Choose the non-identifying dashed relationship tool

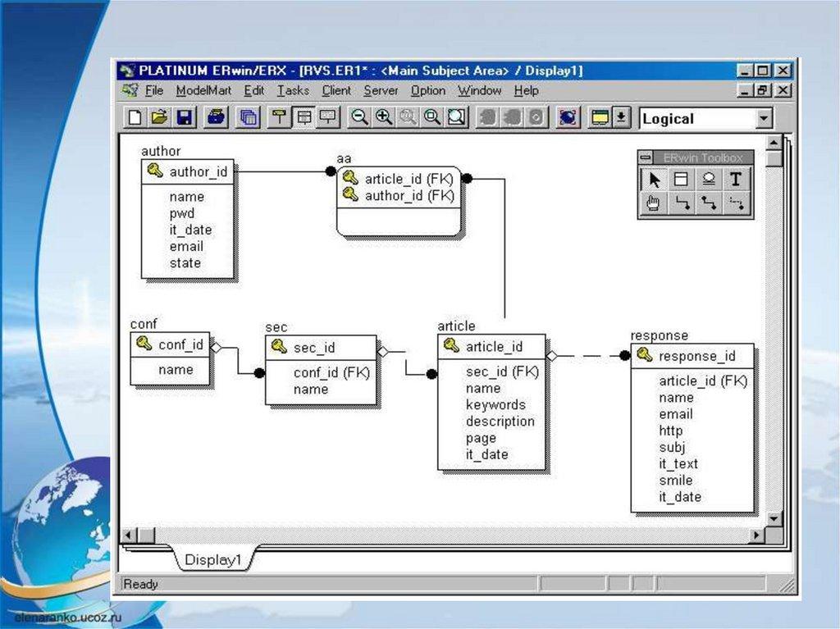pos(737,203)
